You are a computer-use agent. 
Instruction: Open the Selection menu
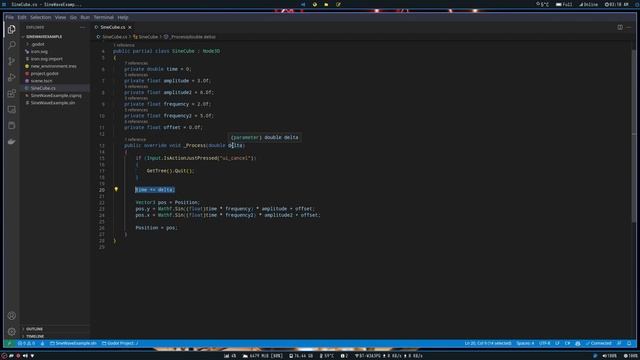(x=40, y=18)
